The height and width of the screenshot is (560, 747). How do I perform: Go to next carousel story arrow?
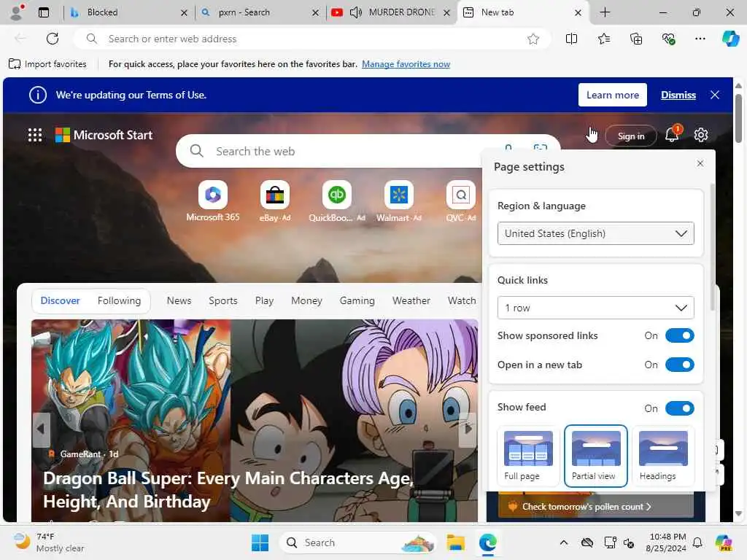[x=468, y=429]
